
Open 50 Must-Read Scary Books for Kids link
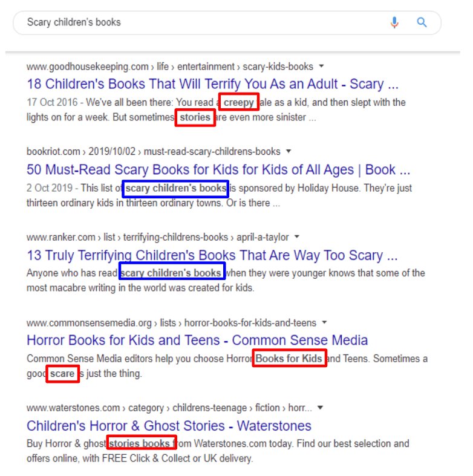pos(218,170)
